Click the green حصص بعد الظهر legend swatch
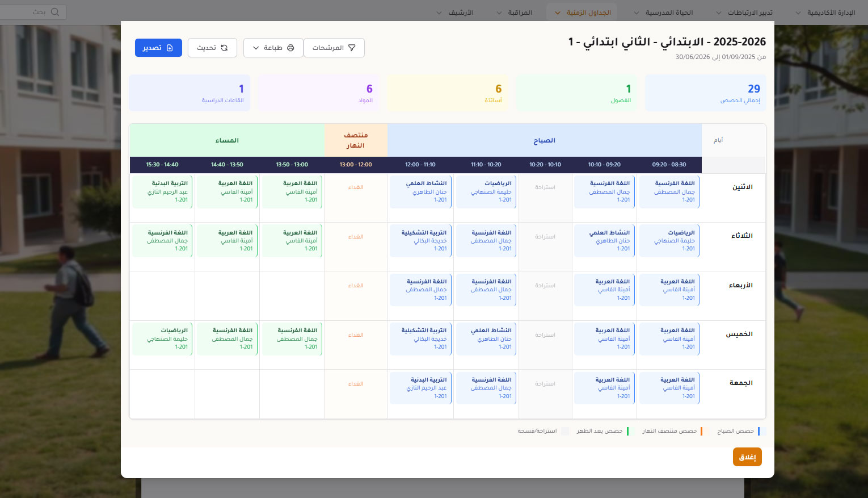The width and height of the screenshot is (868, 498). (627, 431)
